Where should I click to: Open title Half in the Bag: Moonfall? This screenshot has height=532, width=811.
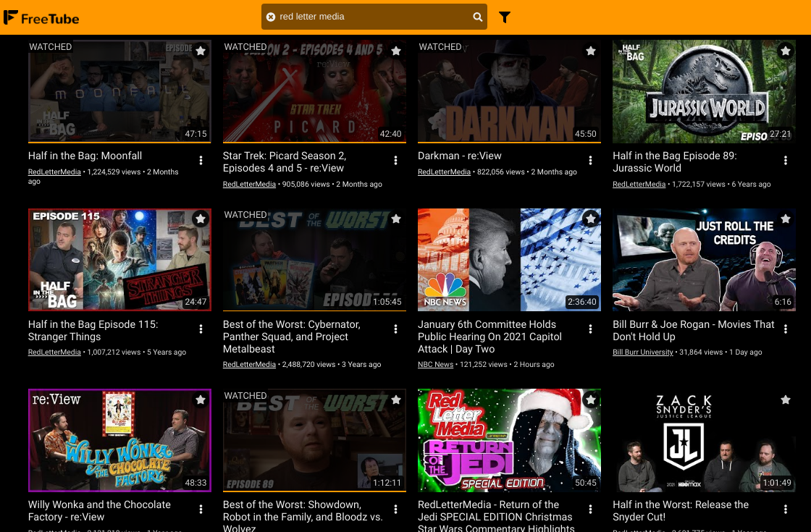[x=85, y=156]
